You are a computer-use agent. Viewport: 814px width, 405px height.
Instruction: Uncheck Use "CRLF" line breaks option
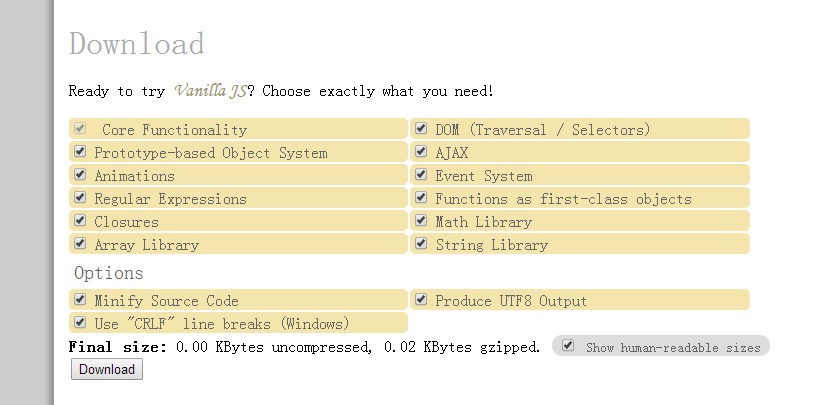click(x=80, y=321)
